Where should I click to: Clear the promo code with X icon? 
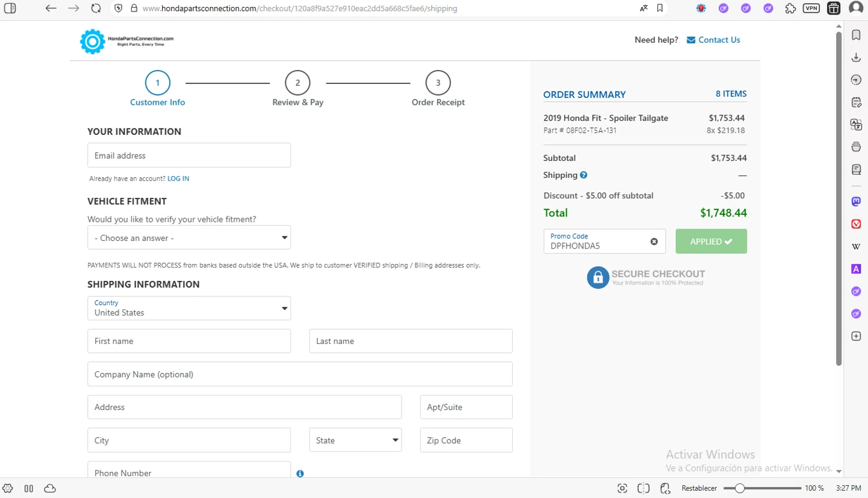pyautogui.click(x=654, y=241)
